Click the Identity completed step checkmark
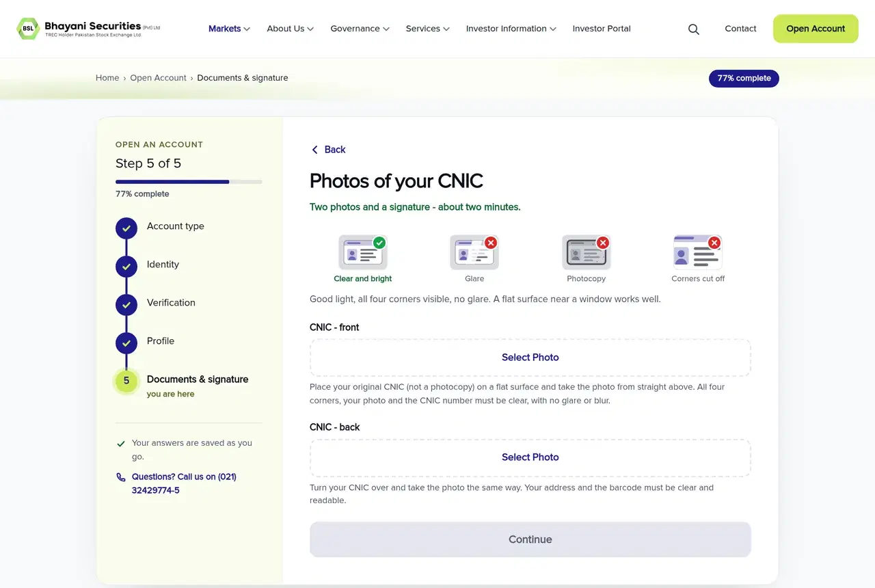This screenshot has height=588, width=875. pos(126,267)
